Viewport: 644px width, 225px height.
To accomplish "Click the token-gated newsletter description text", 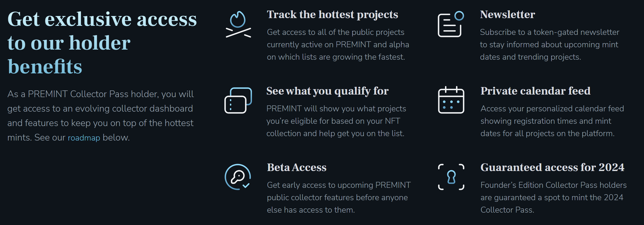I will coord(550,44).
